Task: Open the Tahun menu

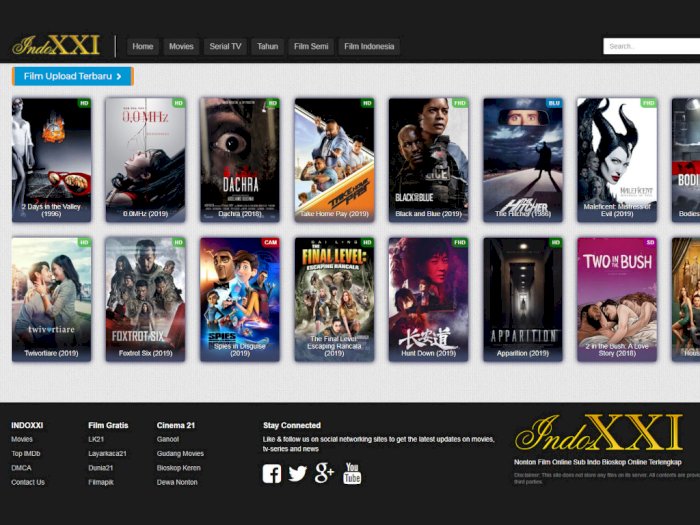Action: pos(267,46)
